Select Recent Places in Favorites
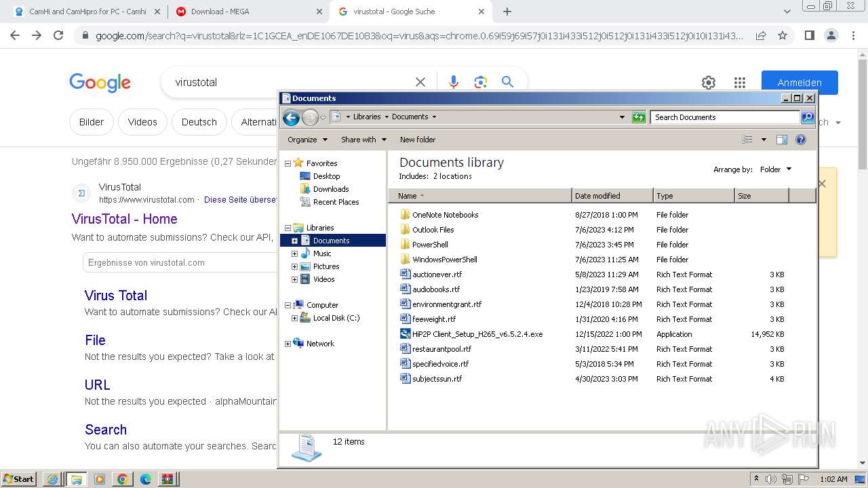Screen dimensions: 868x488 tap(336, 202)
